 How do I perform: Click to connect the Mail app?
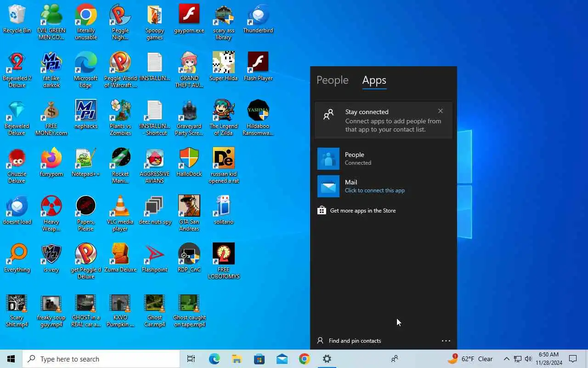(384, 186)
